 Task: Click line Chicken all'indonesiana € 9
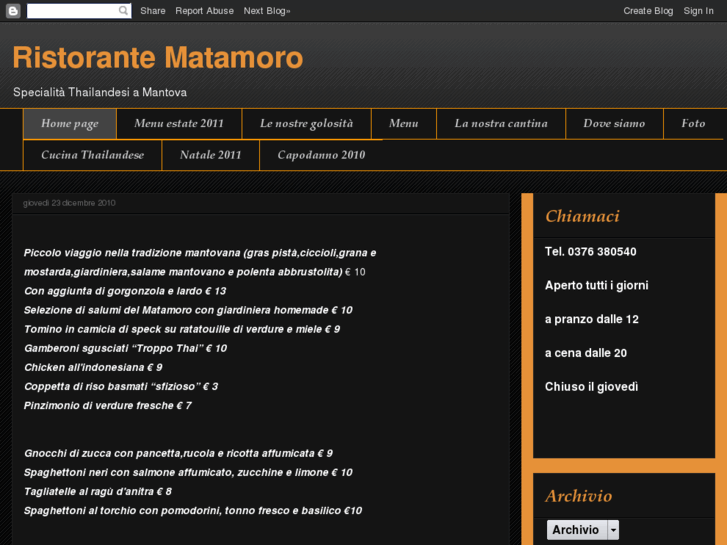[93, 367]
